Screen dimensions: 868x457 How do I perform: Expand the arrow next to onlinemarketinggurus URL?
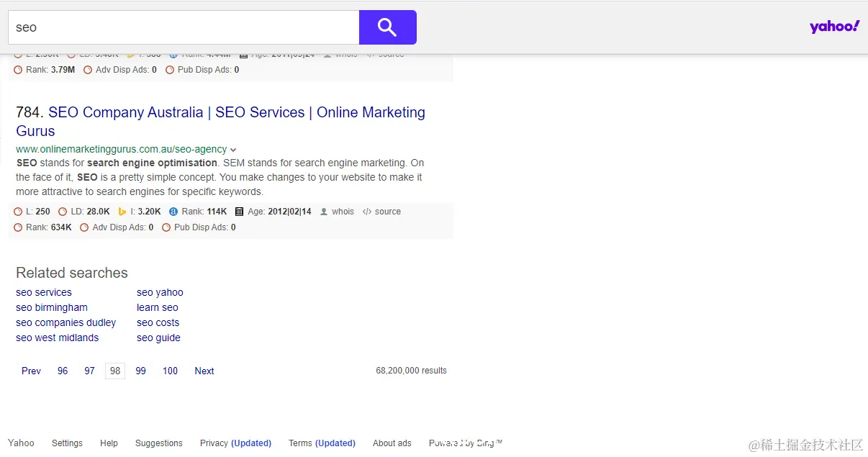[233, 150]
